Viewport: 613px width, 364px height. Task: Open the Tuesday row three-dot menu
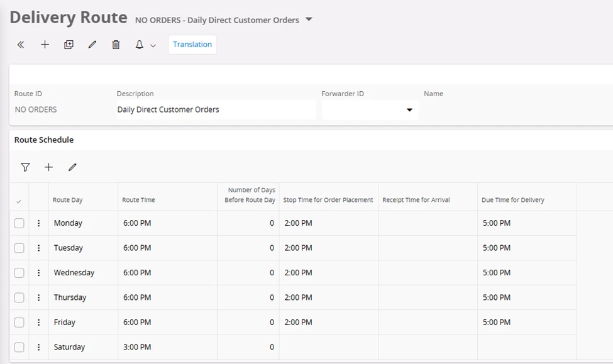(x=39, y=248)
